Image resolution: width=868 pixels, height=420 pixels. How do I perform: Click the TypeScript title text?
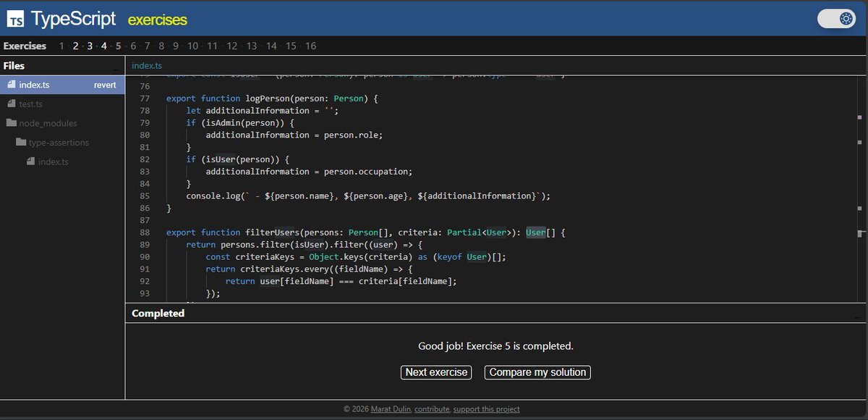[x=73, y=20]
